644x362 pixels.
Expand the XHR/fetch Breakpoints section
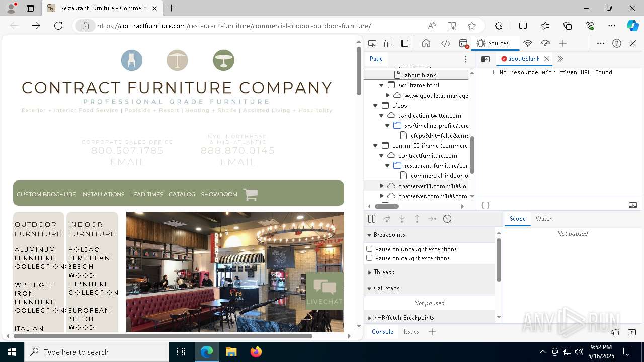tap(369, 318)
